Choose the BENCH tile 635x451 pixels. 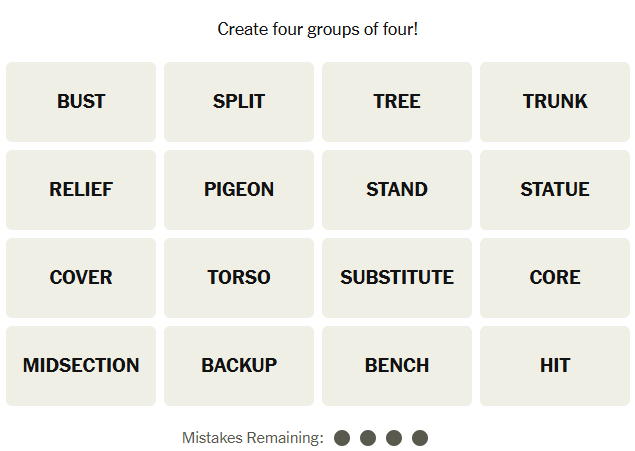(x=397, y=366)
